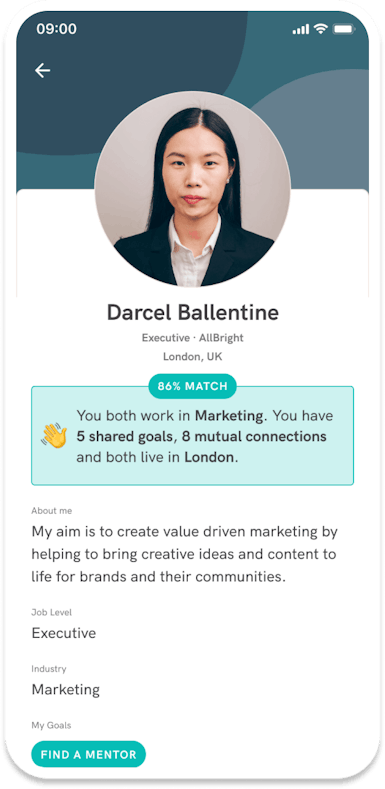385x789 pixels.
Task: Tap the waving hand emoji
Action: (x=54, y=436)
